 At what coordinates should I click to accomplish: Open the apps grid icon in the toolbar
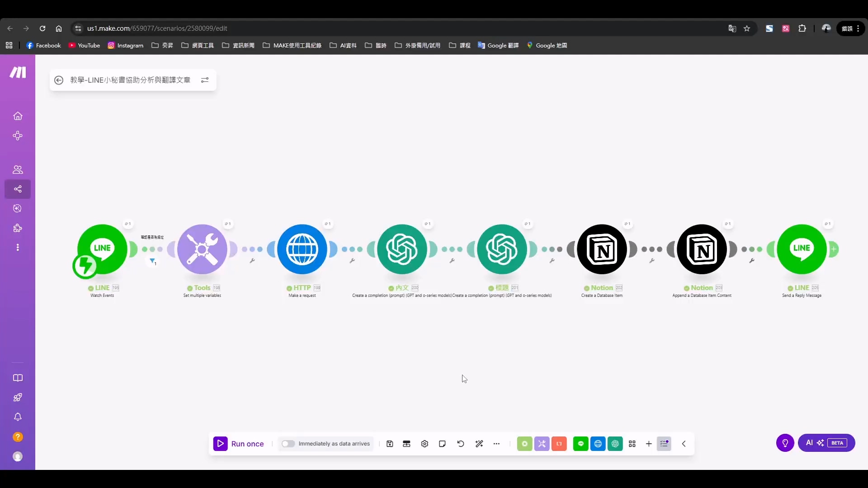click(x=632, y=444)
